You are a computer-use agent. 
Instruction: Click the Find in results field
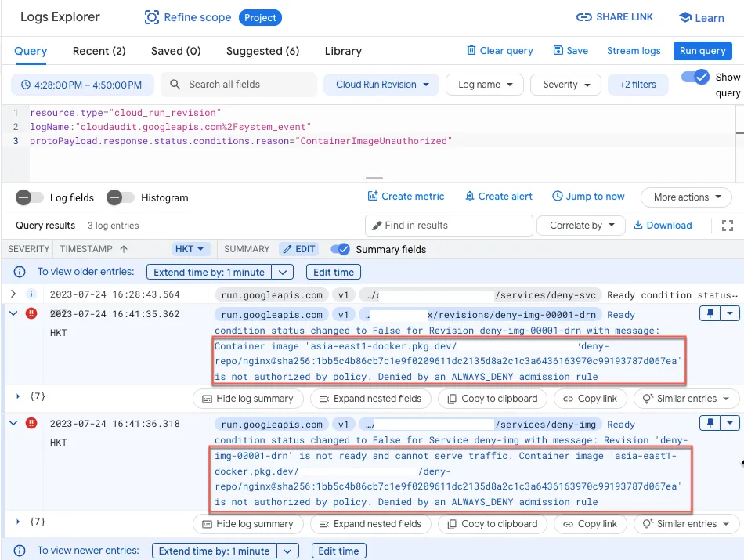449,226
